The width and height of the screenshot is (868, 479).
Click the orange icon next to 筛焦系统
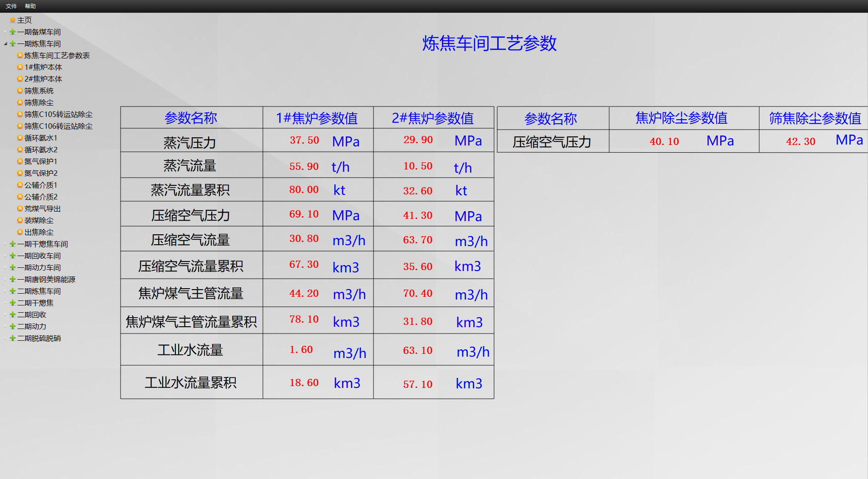pyautogui.click(x=20, y=91)
